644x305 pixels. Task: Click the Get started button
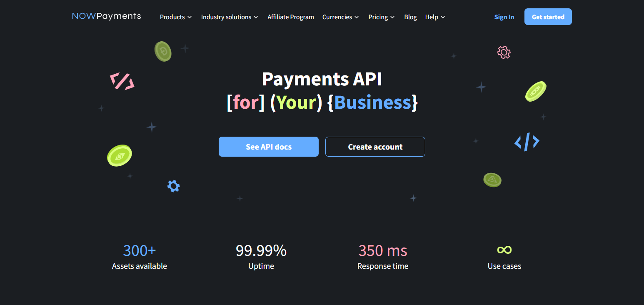coord(548,17)
